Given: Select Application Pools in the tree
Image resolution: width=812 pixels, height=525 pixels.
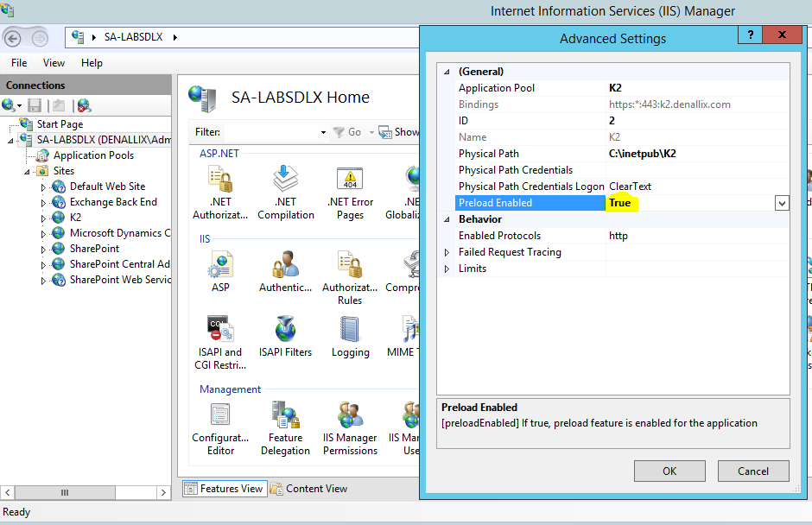Looking at the screenshot, I should point(93,155).
